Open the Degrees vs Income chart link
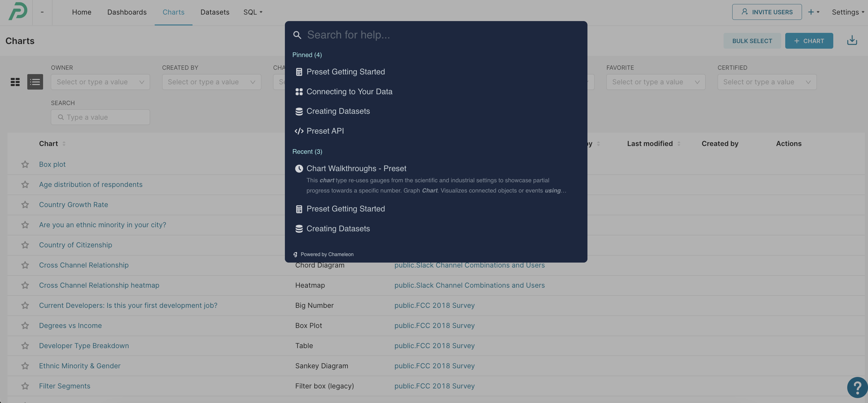The height and width of the screenshot is (403, 868). pos(70,325)
